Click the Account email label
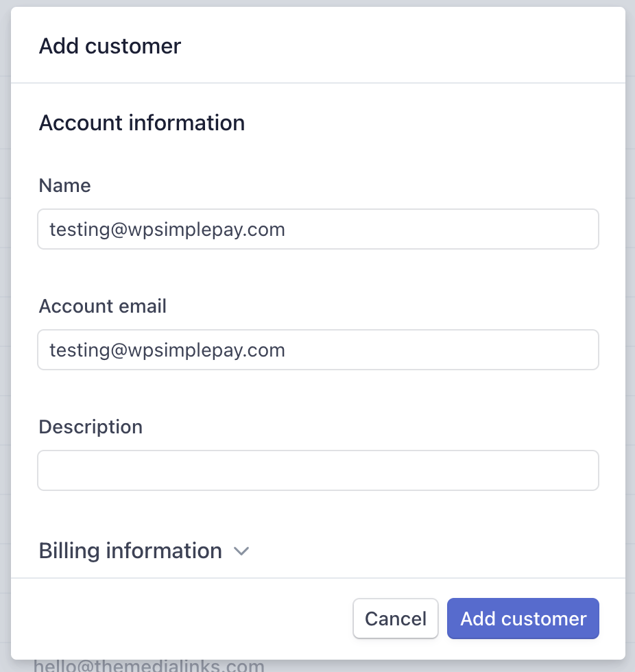635x672 pixels. [x=103, y=306]
